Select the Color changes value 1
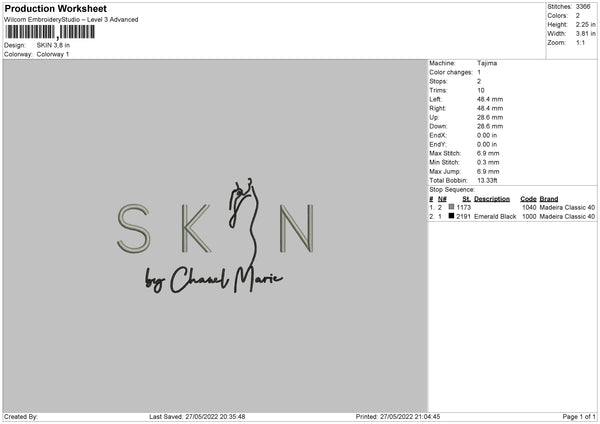The height and width of the screenshot is (424, 600). pos(479,72)
